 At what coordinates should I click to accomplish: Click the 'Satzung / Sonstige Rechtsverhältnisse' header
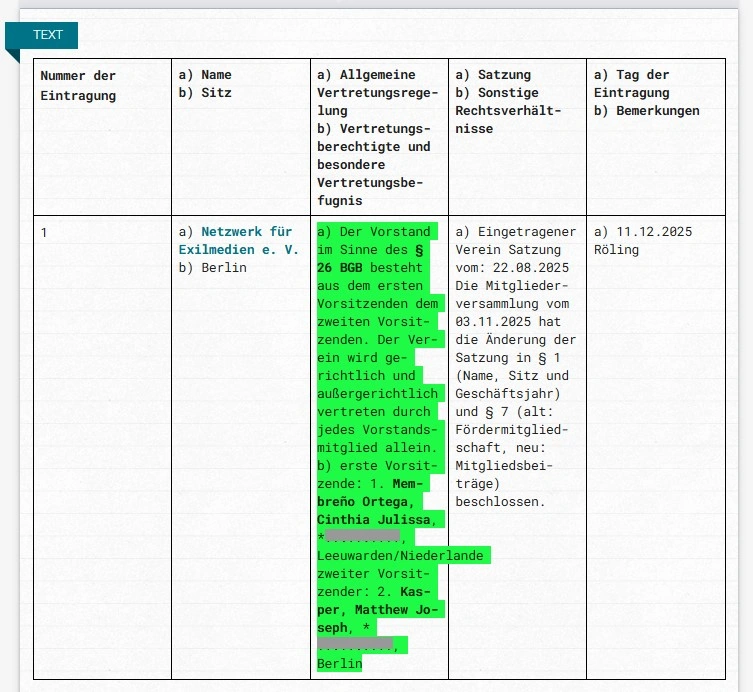tap(517, 137)
